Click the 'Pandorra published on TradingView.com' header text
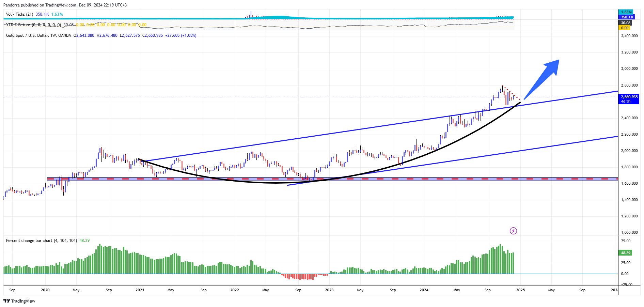The image size is (644, 307). (40, 5)
